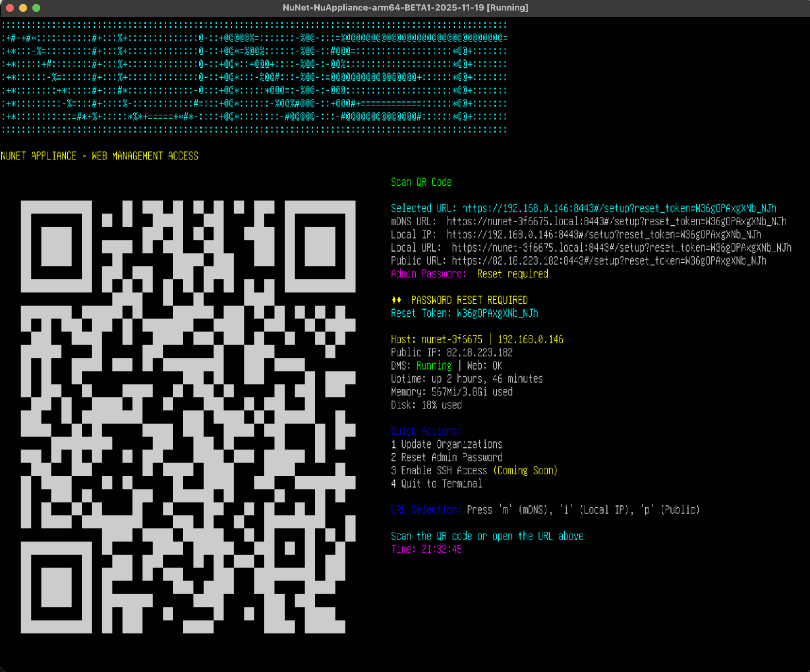Click the warning icon beside PASSWORD RESET REQUIRED

click(x=396, y=300)
